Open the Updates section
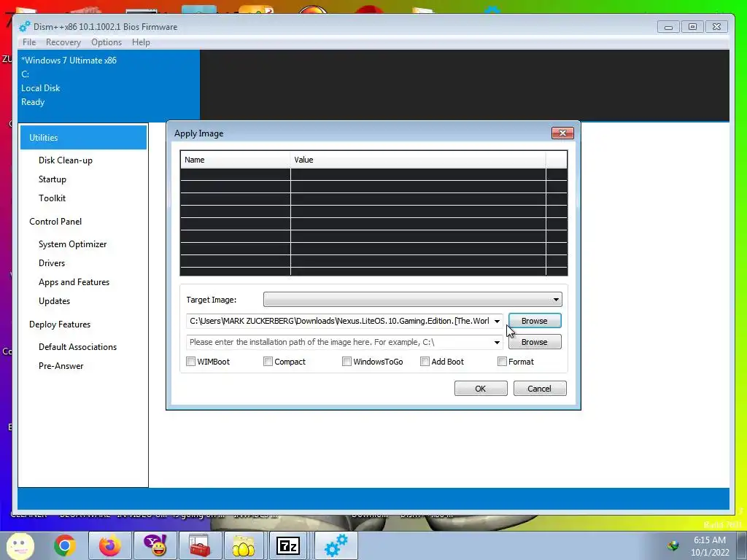 tap(54, 301)
